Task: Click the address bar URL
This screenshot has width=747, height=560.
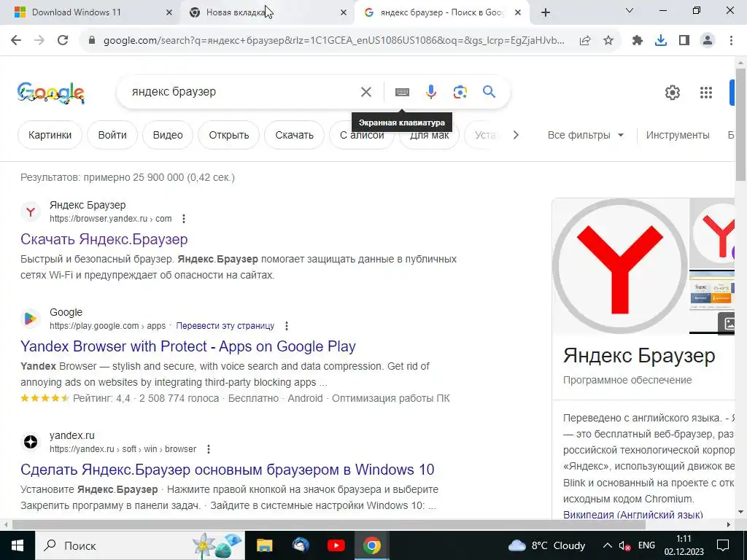Action: [x=333, y=41]
